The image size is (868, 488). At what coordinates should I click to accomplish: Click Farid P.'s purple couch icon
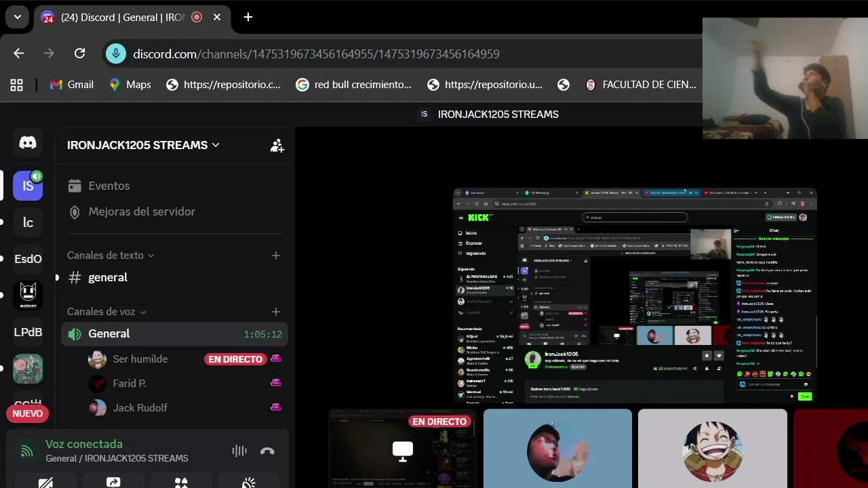pos(276,383)
